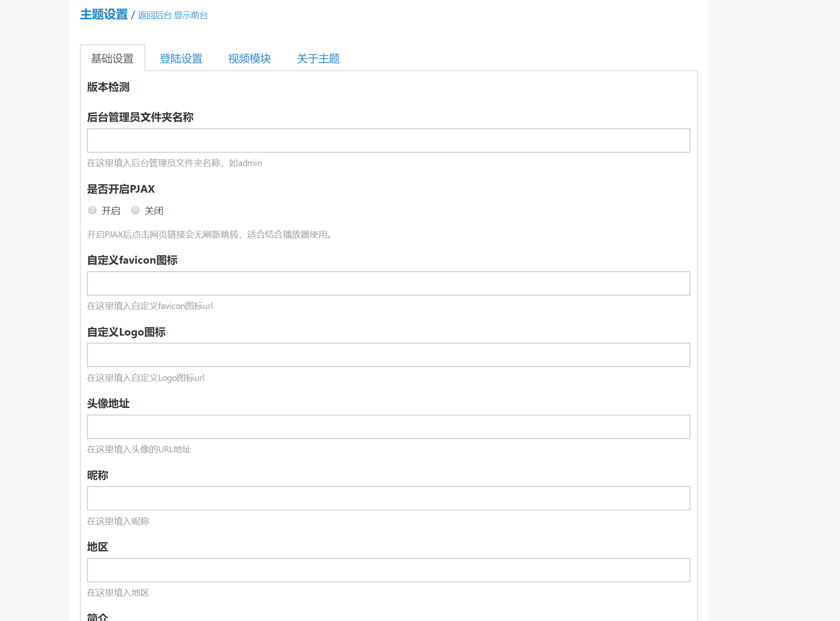The width and height of the screenshot is (840, 621).
Task: Click the 返回后台 link
Action: pyautogui.click(x=155, y=16)
